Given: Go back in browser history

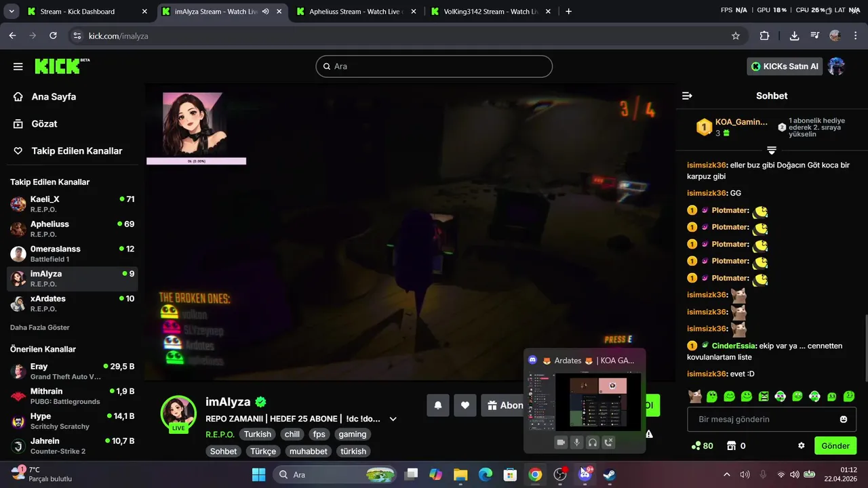Looking at the screenshot, I should point(12,36).
